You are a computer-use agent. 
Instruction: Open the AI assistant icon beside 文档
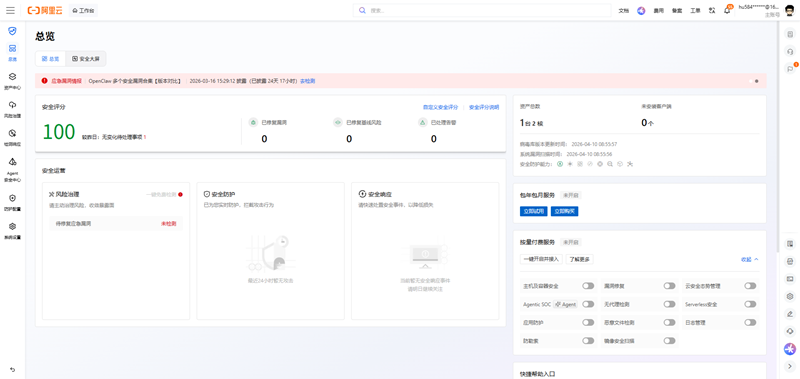click(x=641, y=11)
